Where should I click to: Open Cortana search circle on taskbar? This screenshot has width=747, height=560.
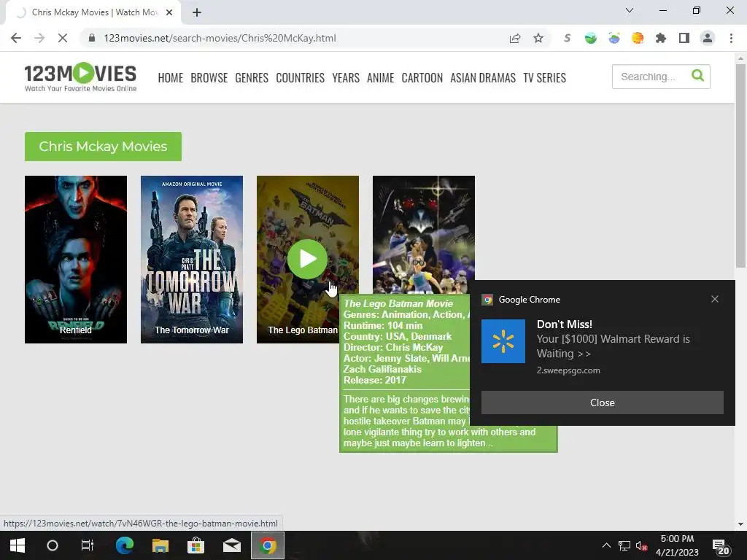[x=53, y=545]
